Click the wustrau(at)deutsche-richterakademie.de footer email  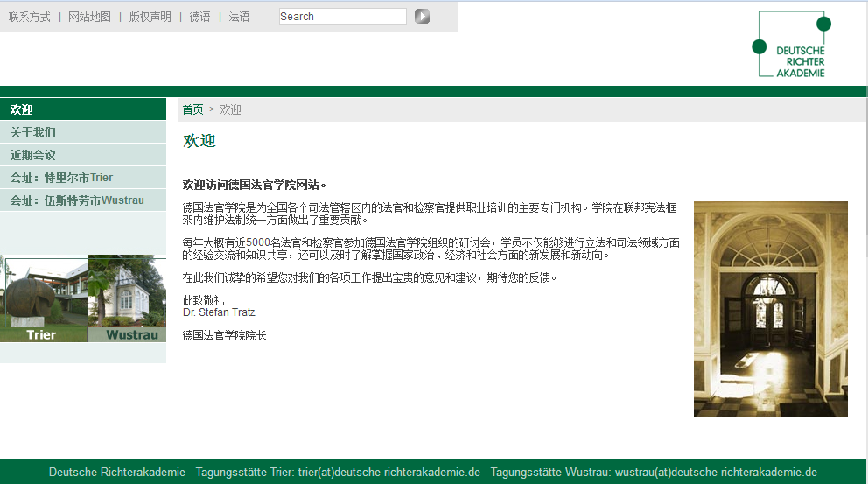(x=716, y=472)
